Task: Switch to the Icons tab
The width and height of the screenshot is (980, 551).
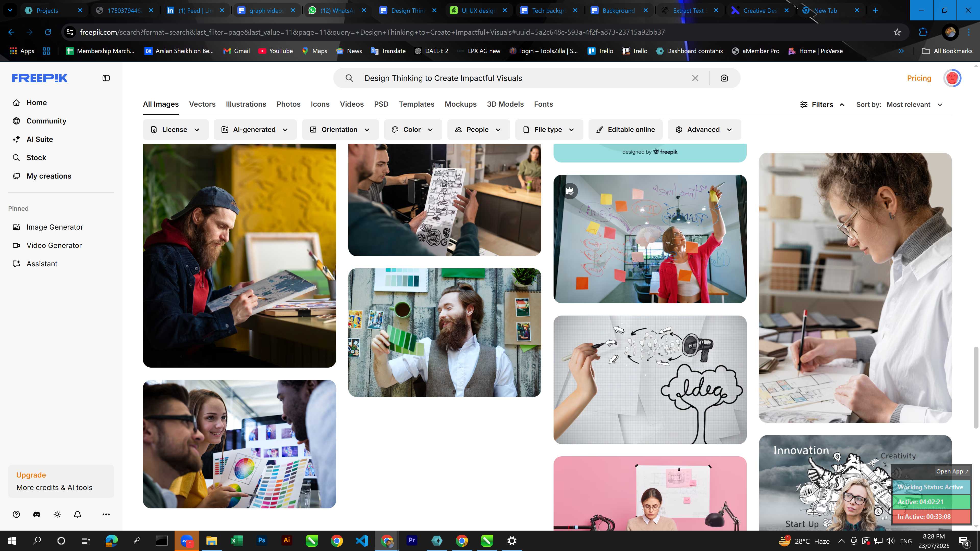Action: tap(320, 104)
